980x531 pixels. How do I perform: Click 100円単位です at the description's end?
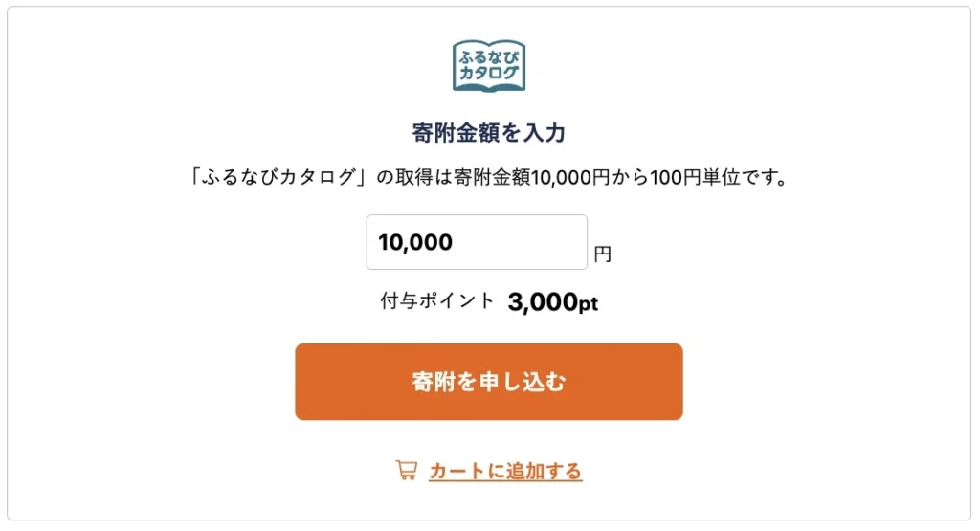click(718, 178)
